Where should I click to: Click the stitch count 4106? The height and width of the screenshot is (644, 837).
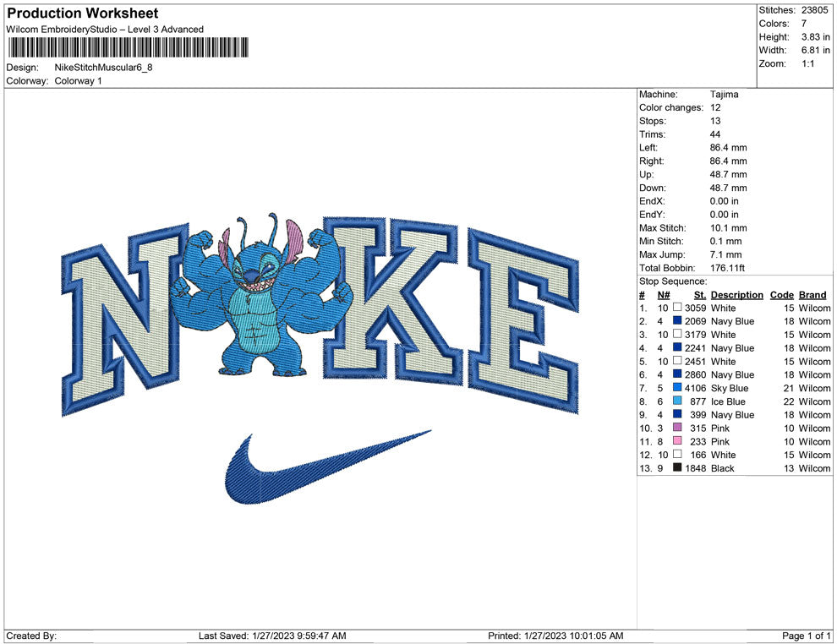695,388
